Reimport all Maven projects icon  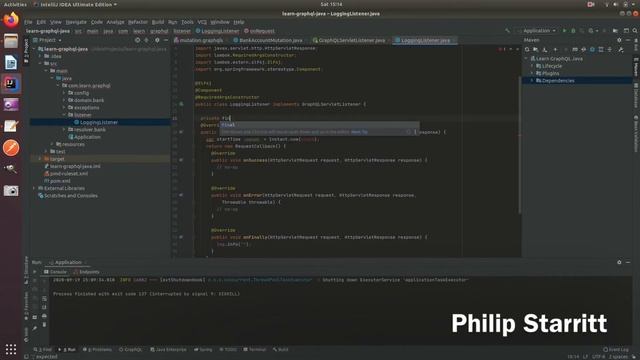527,49
